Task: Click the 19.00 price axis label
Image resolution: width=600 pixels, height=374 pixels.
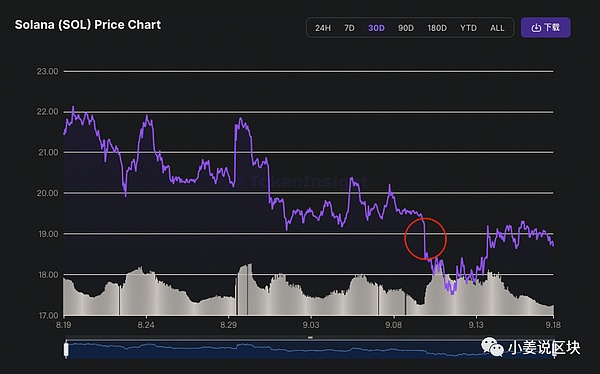Action: (47, 234)
